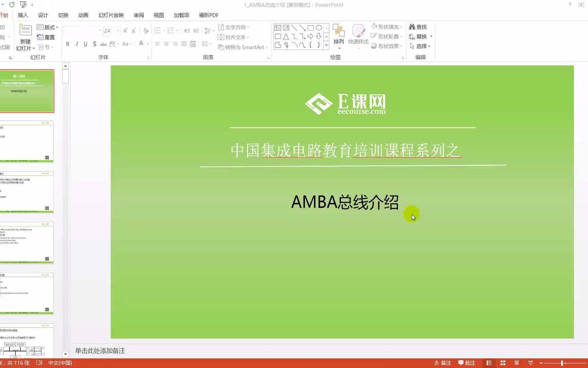
Task: Apply Bold formatting
Action: pyautogui.click(x=68, y=44)
